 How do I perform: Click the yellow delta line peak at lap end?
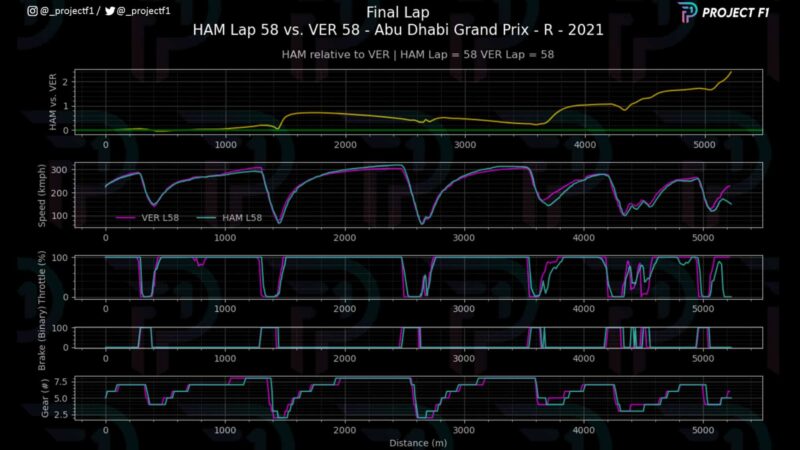731,72
